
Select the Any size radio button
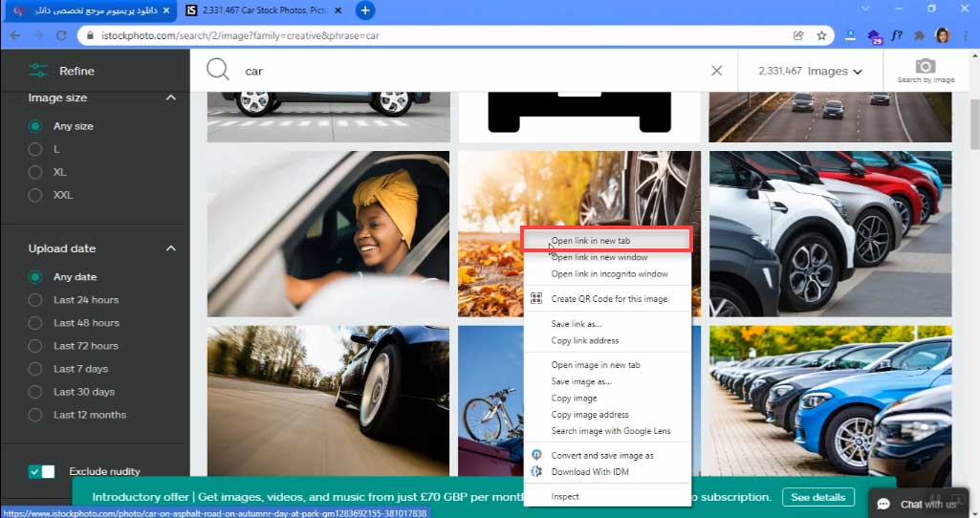coord(35,126)
